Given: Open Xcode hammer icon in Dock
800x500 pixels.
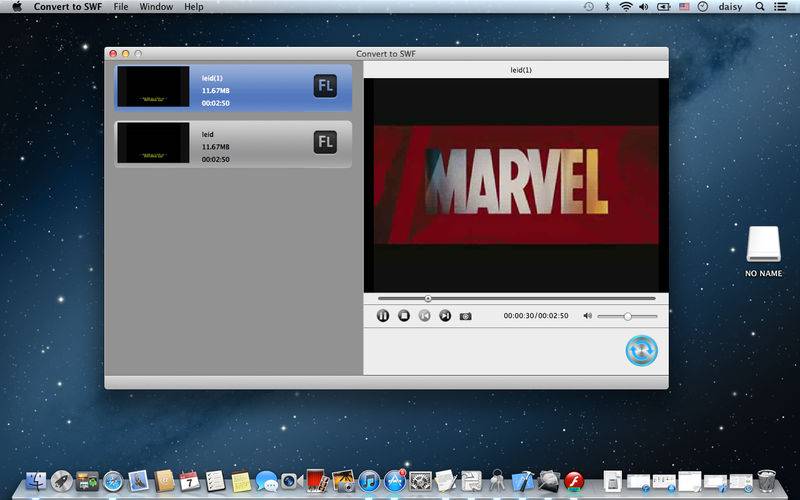Looking at the screenshot, I should (522, 481).
